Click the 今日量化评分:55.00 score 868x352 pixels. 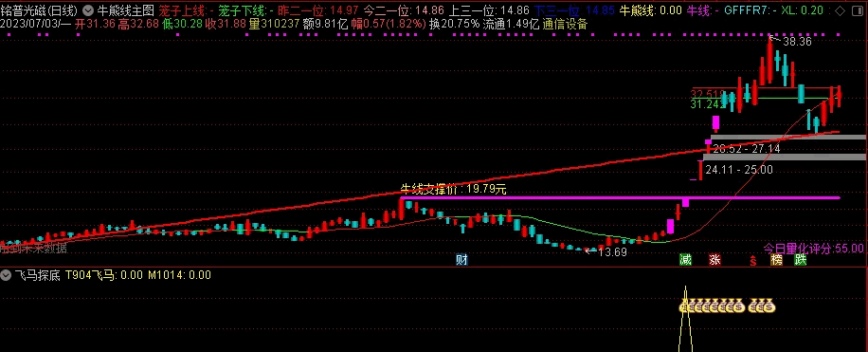pyautogui.click(x=813, y=248)
